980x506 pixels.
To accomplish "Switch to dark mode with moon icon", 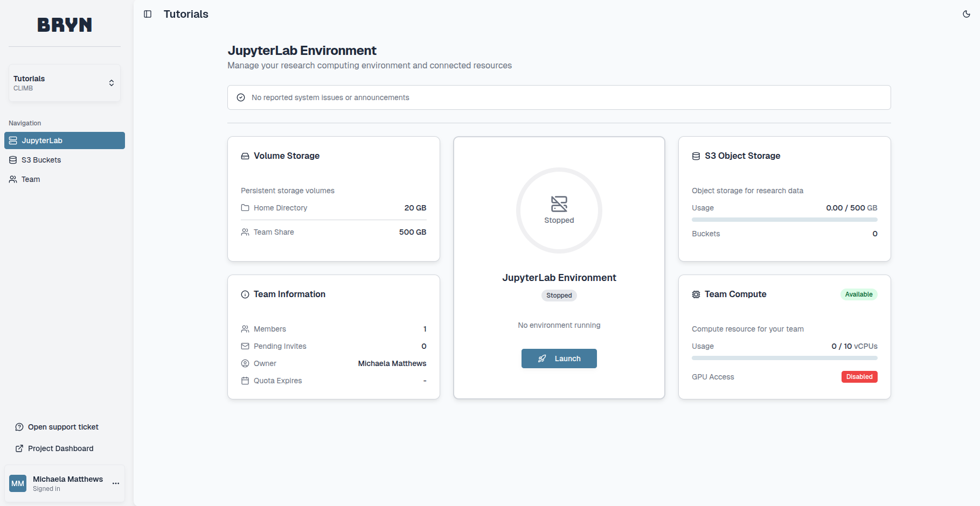I will [x=966, y=14].
